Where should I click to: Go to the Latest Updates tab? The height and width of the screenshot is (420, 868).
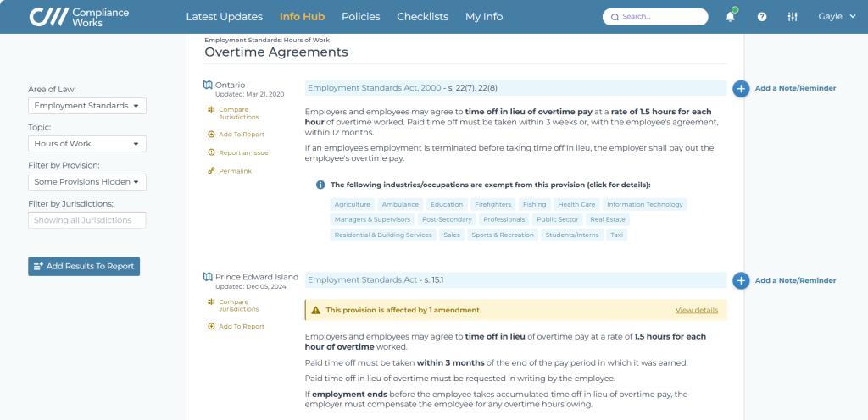point(224,17)
